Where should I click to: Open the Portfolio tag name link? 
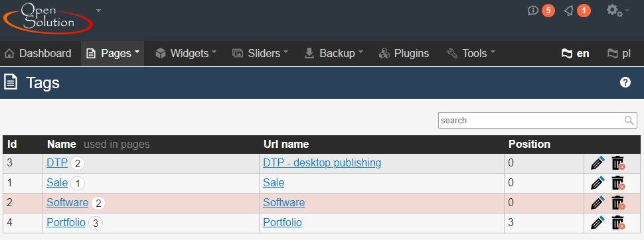pos(66,222)
